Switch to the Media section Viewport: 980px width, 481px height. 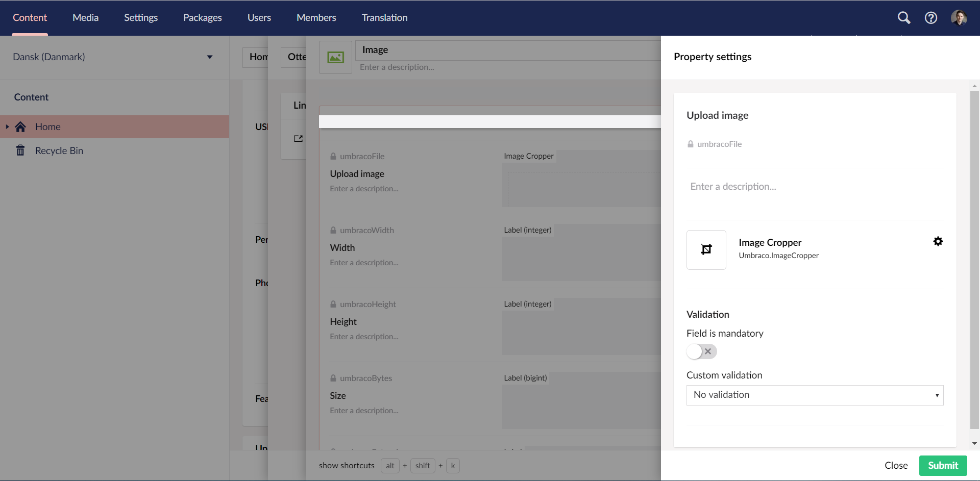(x=85, y=17)
